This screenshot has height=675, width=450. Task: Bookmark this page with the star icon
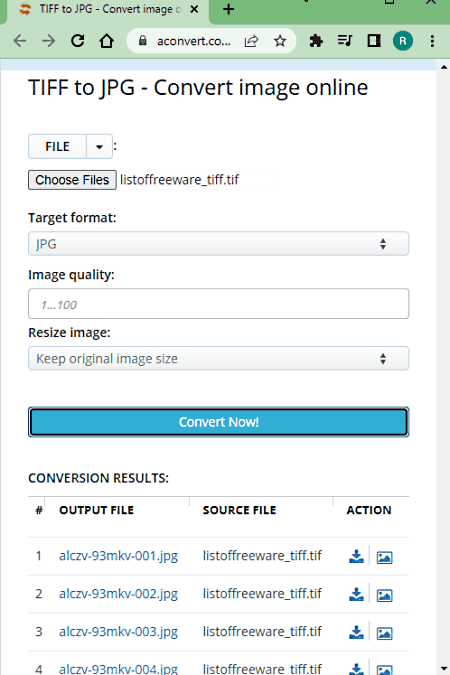[x=280, y=41]
